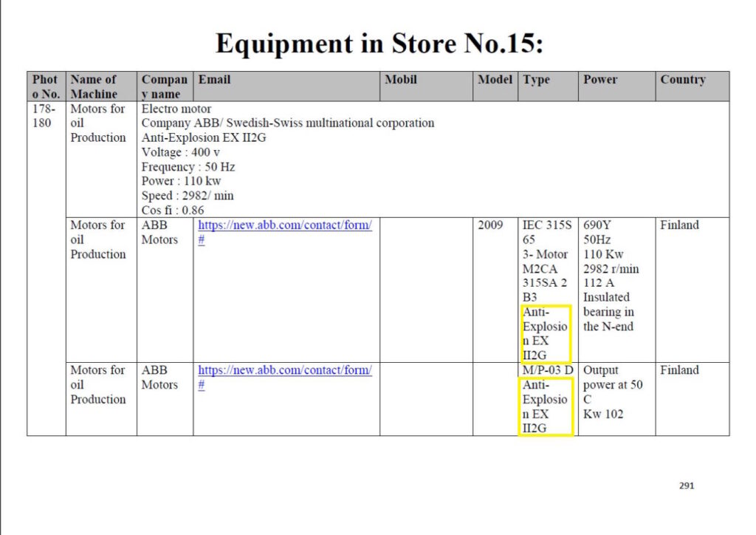Click the 'Kw 102' power value

pyautogui.click(x=603, y=414)
